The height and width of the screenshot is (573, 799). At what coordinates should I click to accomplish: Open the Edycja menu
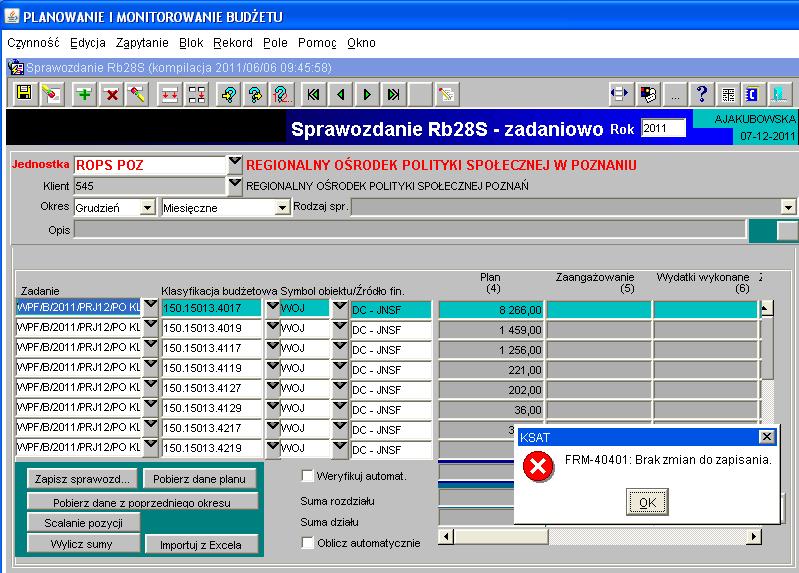tap(88, 43)
